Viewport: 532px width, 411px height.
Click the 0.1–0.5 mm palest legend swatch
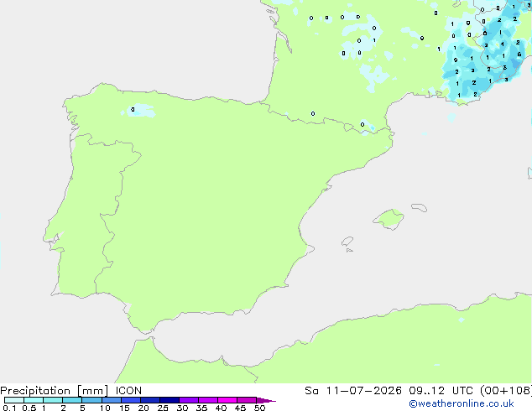(14, 400)
